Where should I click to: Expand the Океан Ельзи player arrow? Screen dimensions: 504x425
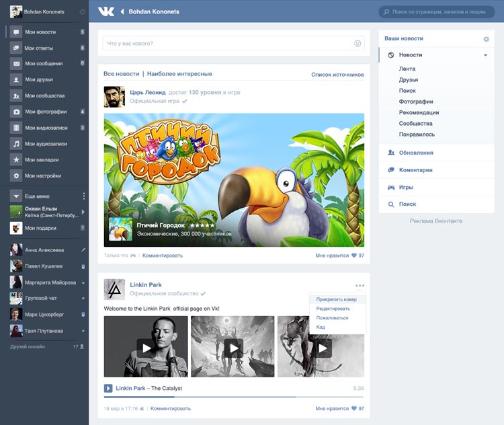click(x=83, y=212)
